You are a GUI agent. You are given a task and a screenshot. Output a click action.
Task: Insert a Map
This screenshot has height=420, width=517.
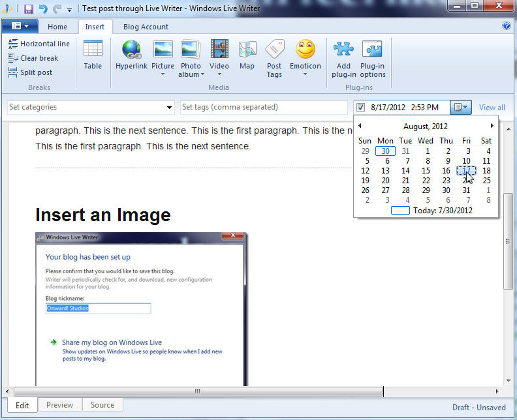[x=247, y=55]
